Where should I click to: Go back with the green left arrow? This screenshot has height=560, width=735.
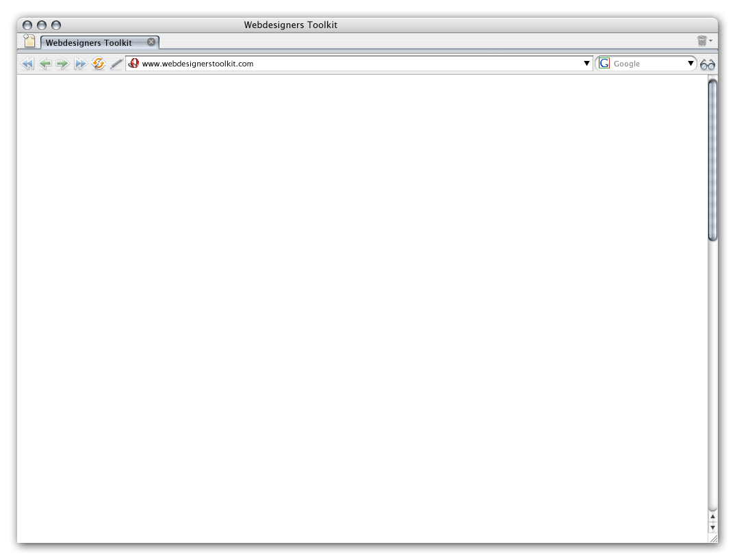tap(45, 63)
